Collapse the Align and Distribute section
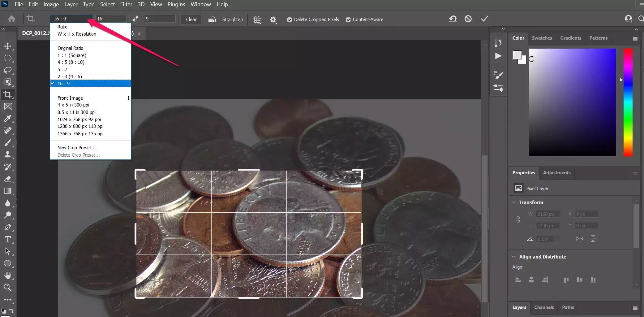The image size is (644, 317). (513, 257)
